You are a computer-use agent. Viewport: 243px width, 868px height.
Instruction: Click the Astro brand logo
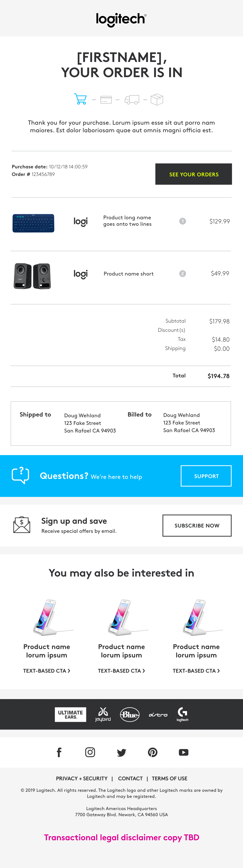coord(158,715)
